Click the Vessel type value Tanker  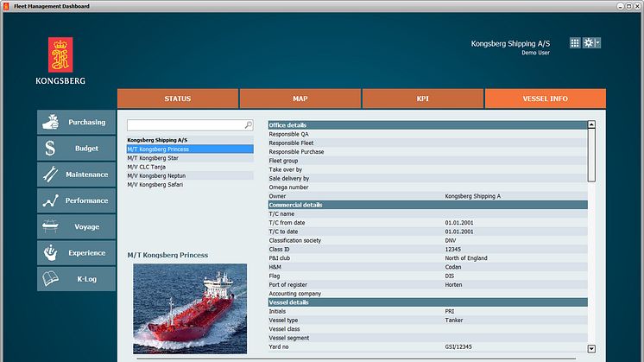tap(454, 320)
